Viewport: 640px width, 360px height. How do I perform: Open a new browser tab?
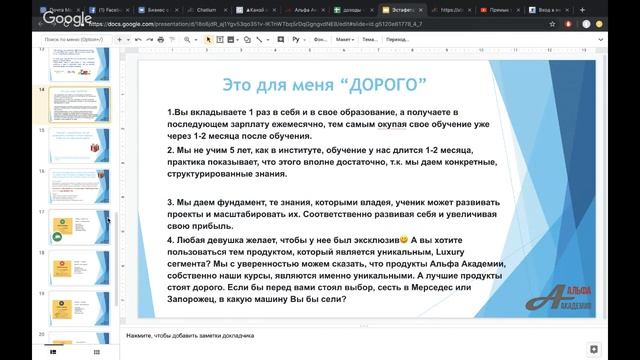tap(582, 10)
